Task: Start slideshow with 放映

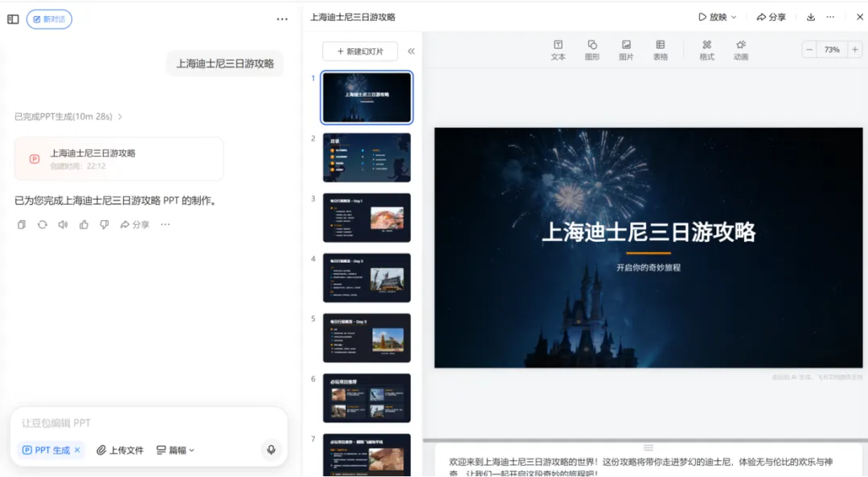Action: point(712,17)
